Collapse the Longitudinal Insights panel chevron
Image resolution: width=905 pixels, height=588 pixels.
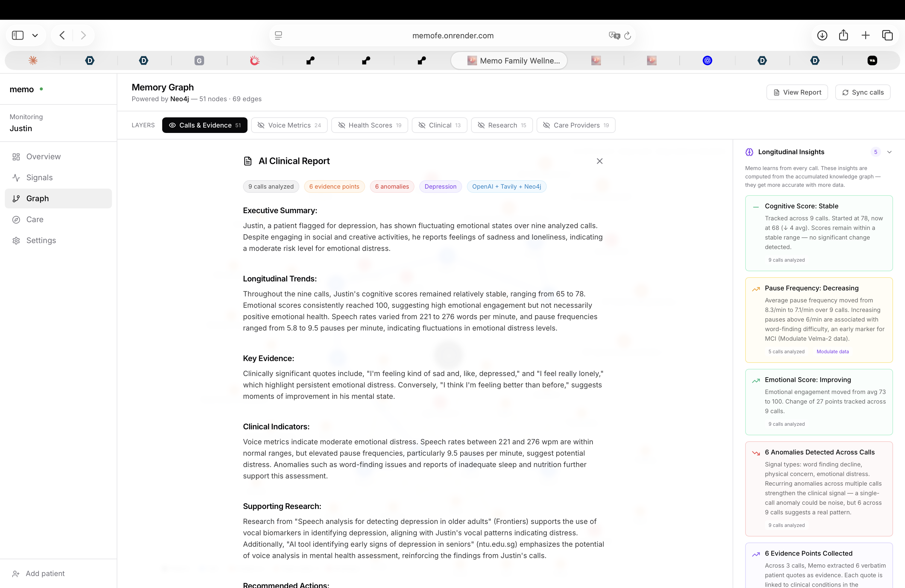coord(889,152)
